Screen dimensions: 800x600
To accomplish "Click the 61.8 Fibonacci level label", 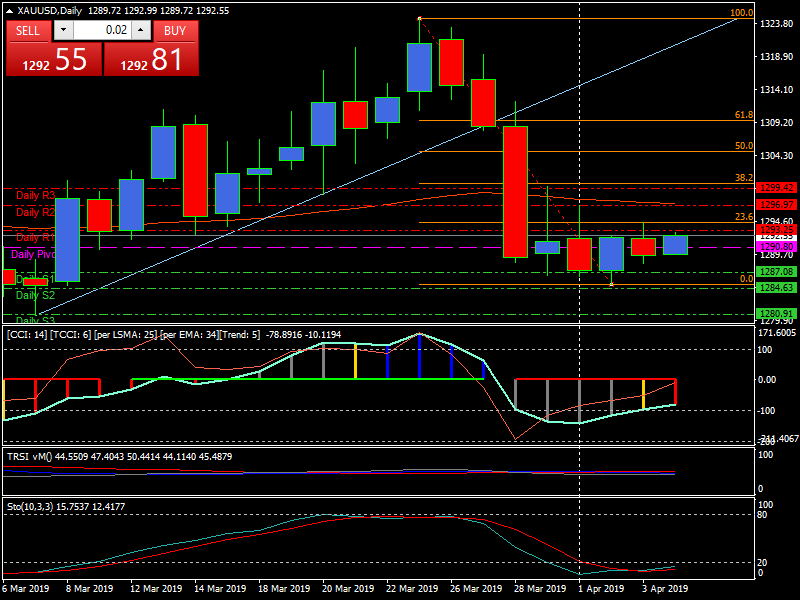I will 743,115.
